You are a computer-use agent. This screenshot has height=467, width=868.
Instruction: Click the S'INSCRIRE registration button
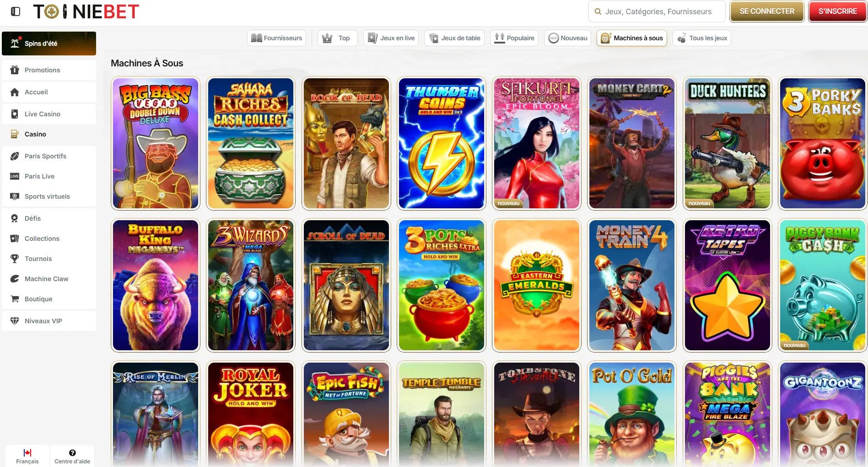[837, 11]
